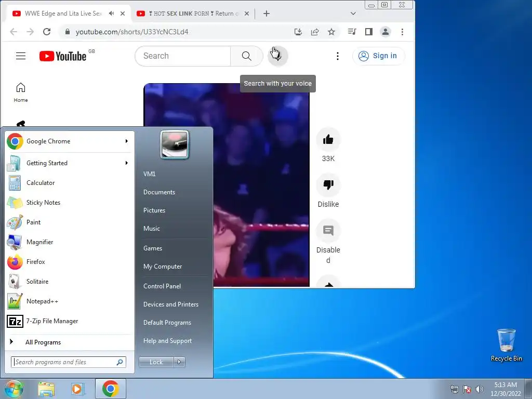
Task: Open Chrome three-dot menu
Action: (x=403, y=32)
